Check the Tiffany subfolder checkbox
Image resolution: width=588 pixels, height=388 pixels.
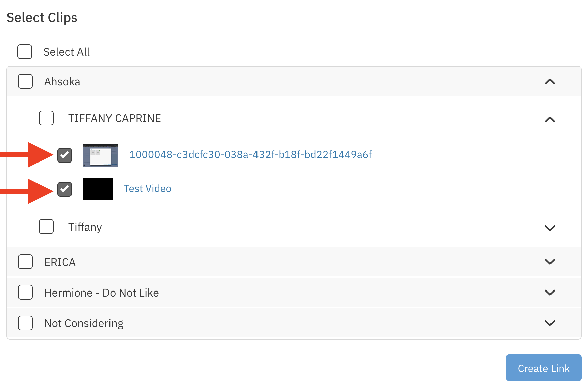tap(46, 227)
